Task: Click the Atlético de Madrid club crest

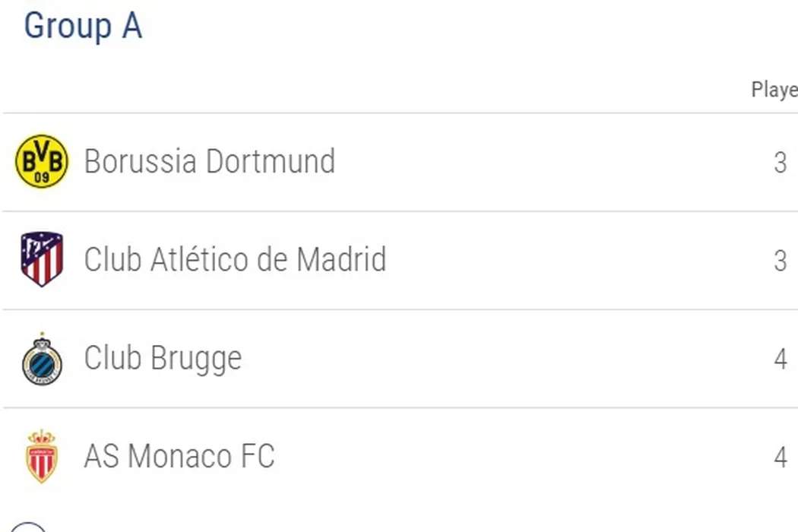Action: click(x=42, y=259)
